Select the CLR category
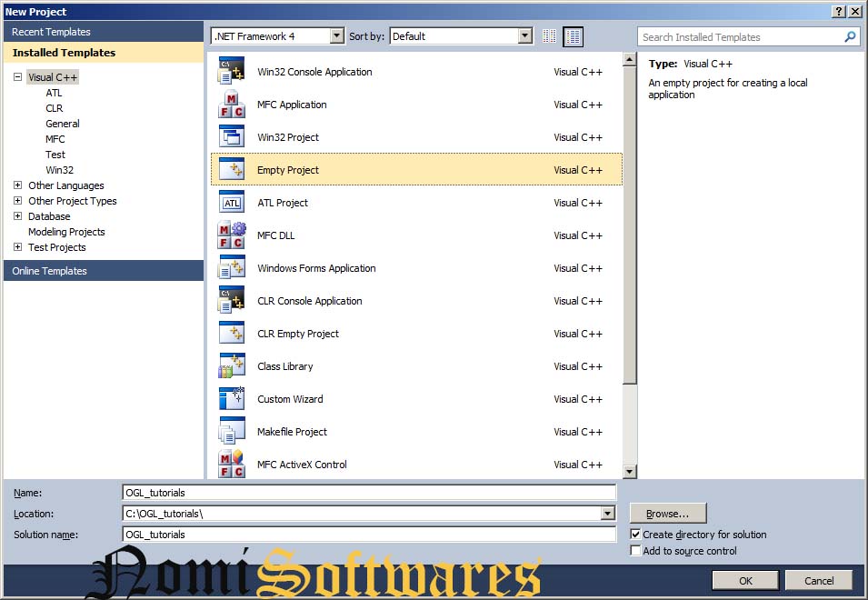Image resolution: width=868 pixels, height=600 pixels. tap(55, 108)
